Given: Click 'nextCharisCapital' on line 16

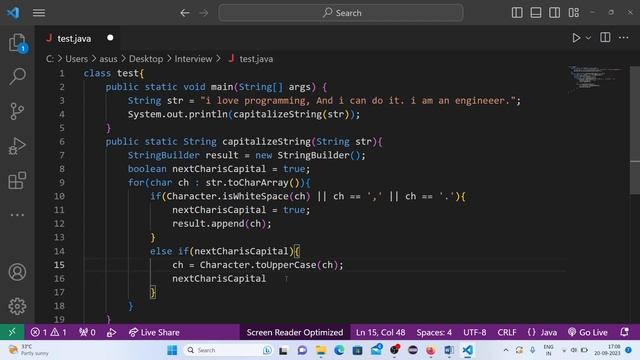Looking at the screenshot, I should [x=219, y=278].
